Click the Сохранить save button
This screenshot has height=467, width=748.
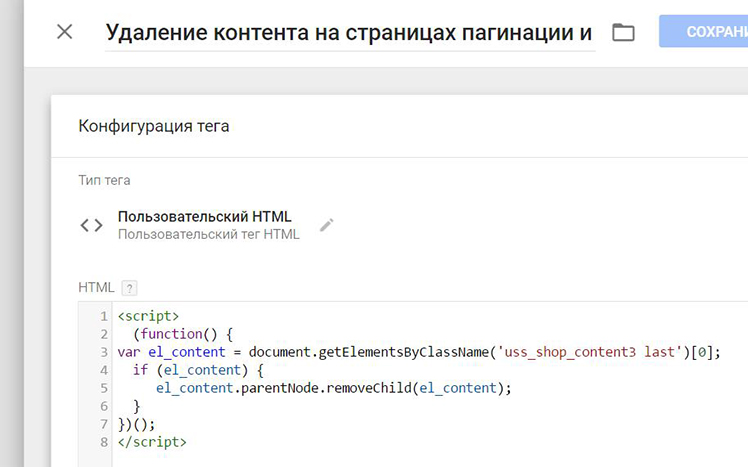(x=704, y=31)
